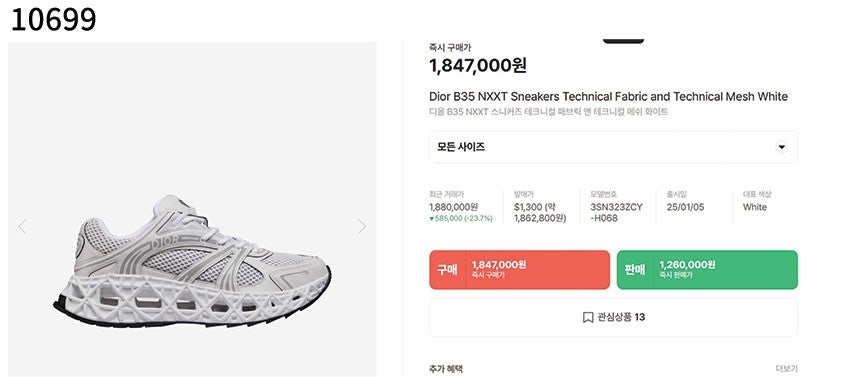This screenshot has height=377, width=860.
Task: Click the red 구매 buy button
Action: click(519, 269)
